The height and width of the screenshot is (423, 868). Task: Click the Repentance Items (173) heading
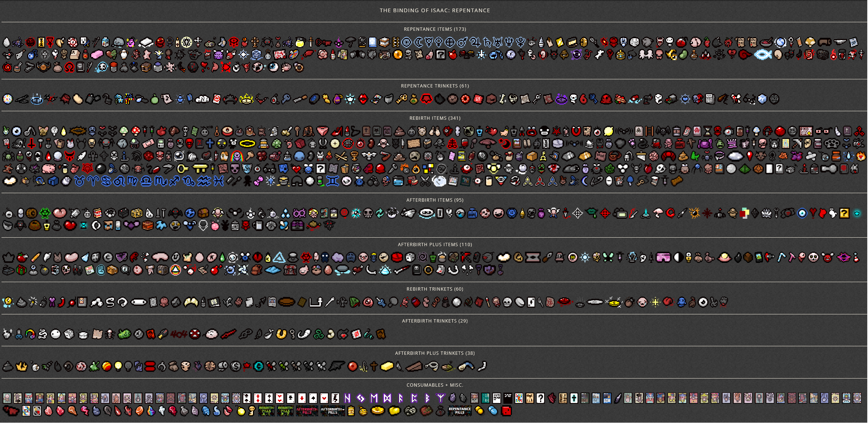(x=435, y=29)
